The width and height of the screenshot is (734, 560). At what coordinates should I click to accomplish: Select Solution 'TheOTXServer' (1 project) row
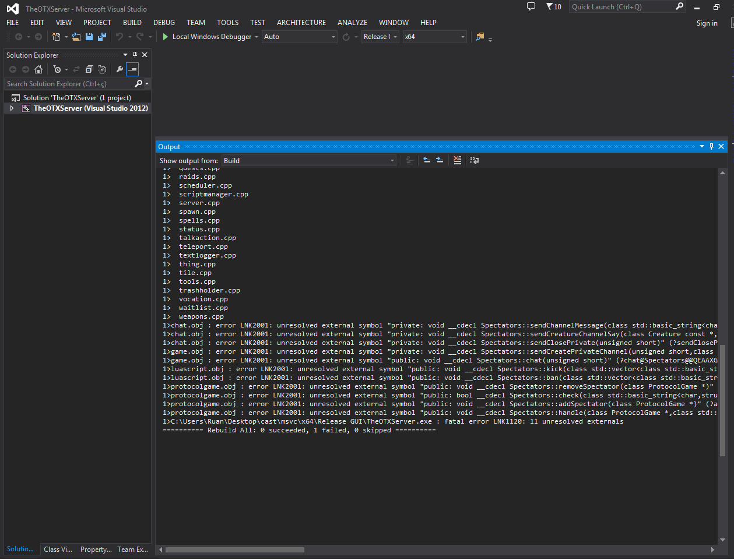(78, 98)
